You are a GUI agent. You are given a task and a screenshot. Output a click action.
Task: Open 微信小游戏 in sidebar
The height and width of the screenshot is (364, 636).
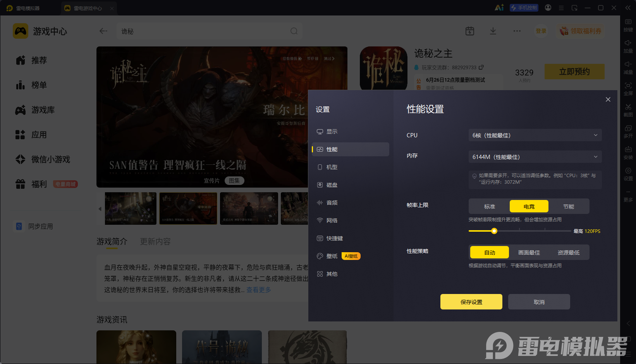coord(43,159)
